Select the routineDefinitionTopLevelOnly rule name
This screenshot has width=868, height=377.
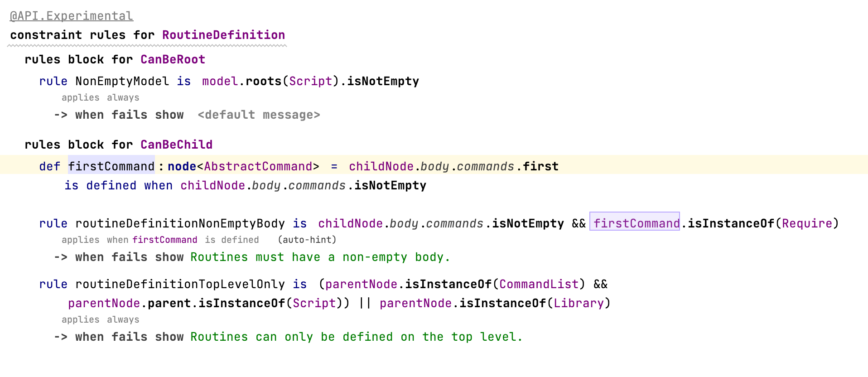click(x=180, y=284)
